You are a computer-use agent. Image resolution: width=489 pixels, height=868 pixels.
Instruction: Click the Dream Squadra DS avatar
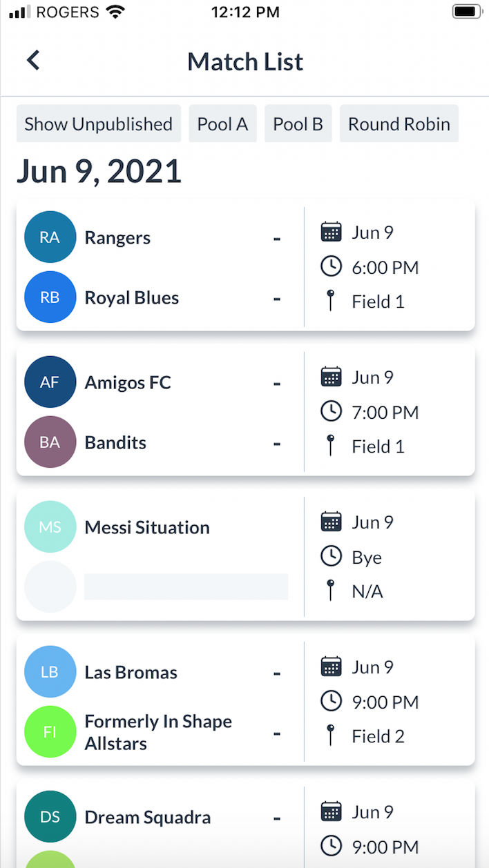pyautogui.click(x=50, y=817)
